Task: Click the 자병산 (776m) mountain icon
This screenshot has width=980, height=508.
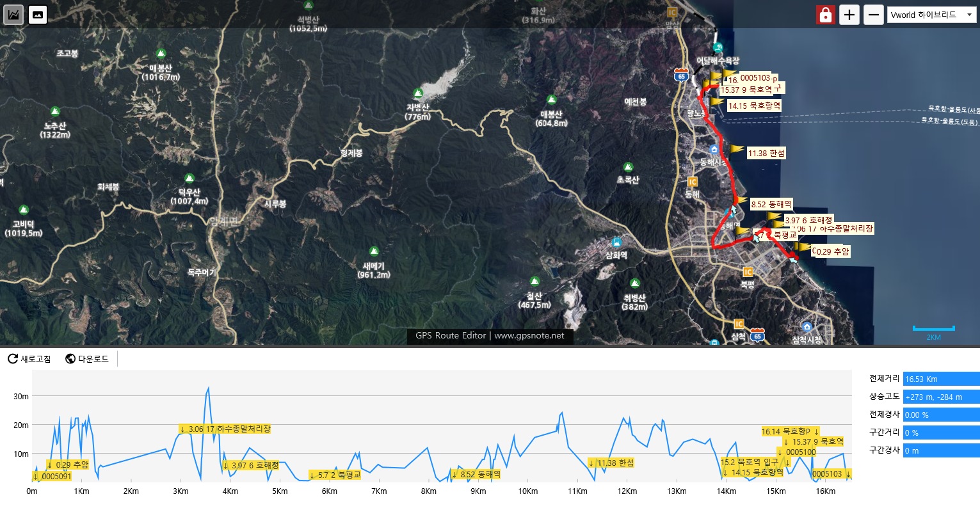Action: coord(418,93)
